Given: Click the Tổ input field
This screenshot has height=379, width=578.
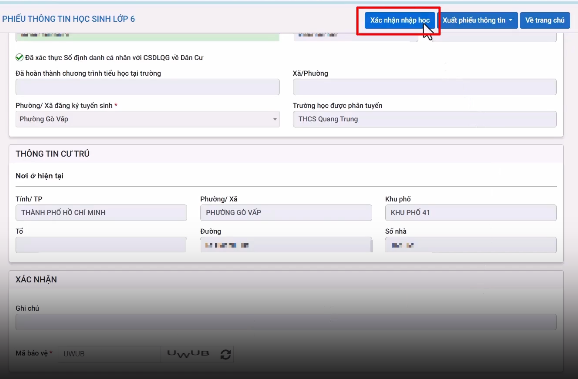Looking at the screenshot, I should click(101, 245).
